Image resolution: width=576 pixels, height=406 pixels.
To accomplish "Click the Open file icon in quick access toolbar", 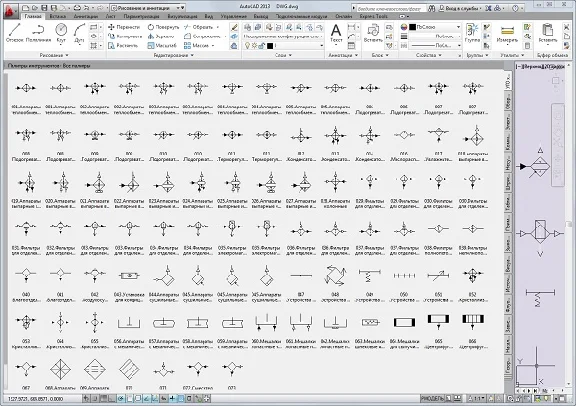I will point(35,8).
